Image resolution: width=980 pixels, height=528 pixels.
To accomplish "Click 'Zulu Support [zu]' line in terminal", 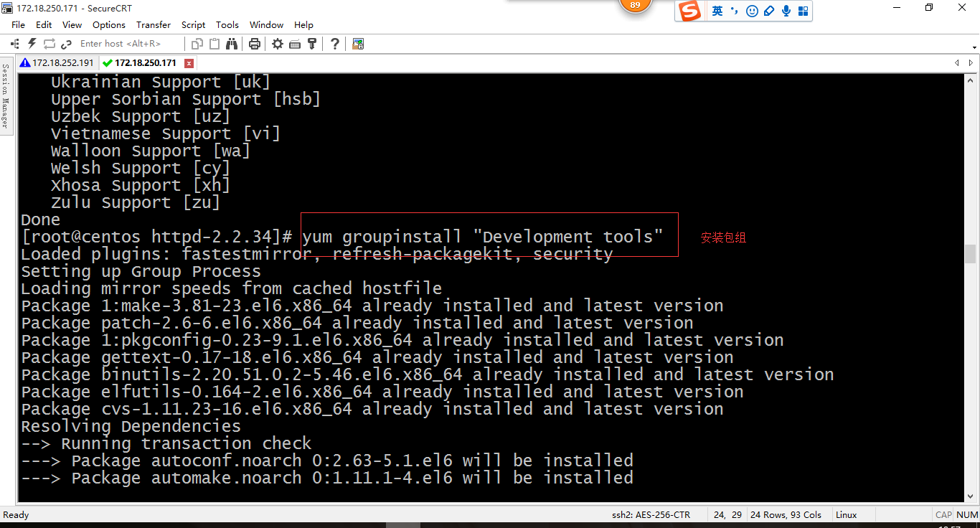I will [136, 202].
